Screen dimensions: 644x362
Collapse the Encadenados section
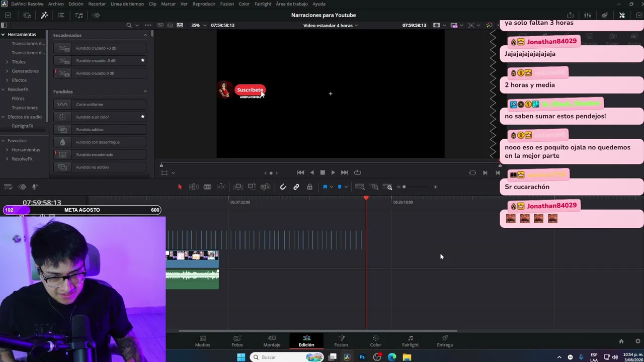[145, 35]
